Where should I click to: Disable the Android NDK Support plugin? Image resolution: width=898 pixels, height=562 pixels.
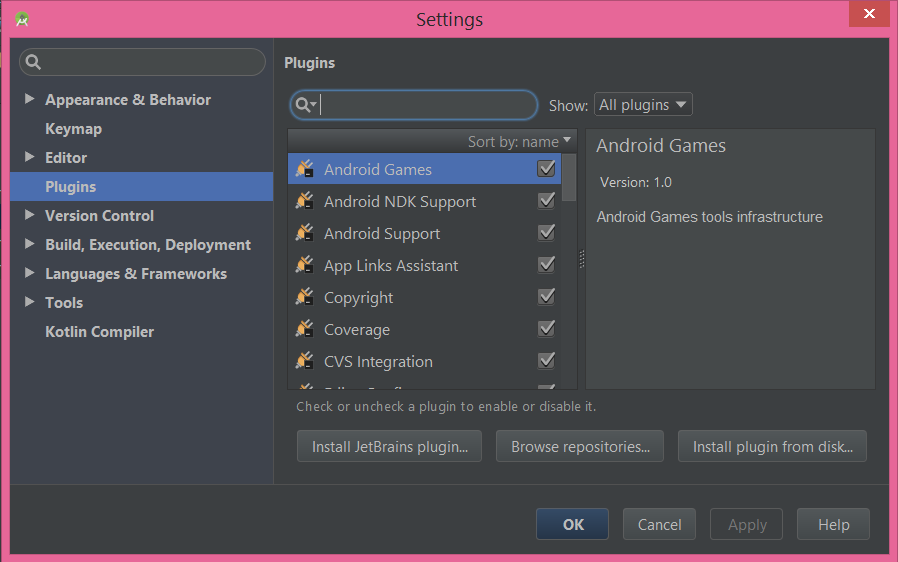[x=546, y=201]
